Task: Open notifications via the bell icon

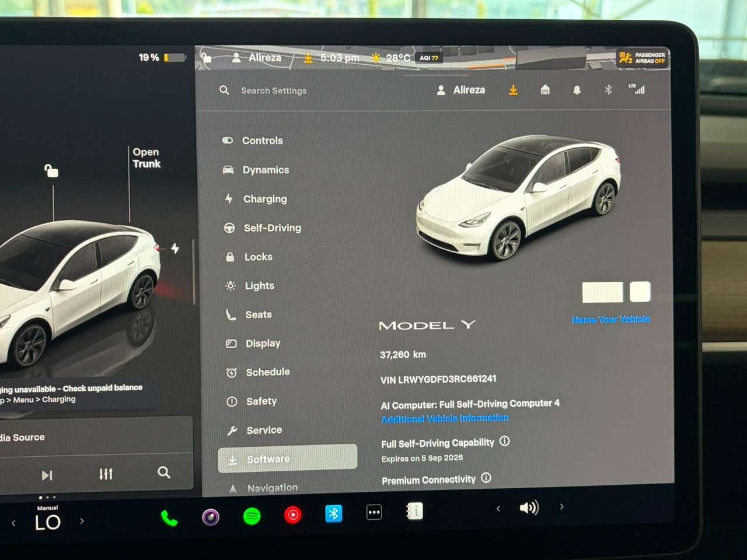Action: click(577, 90)
